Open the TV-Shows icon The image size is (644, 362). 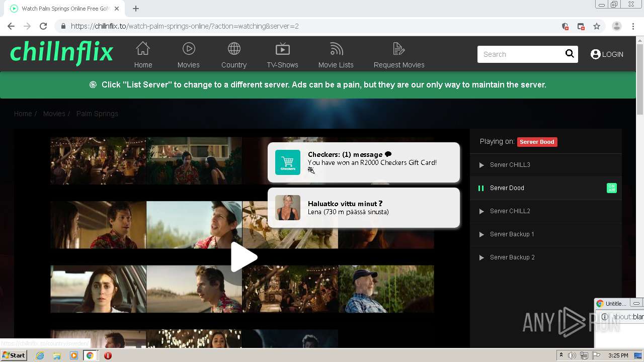pyautogui.click(x=283, y=49)
